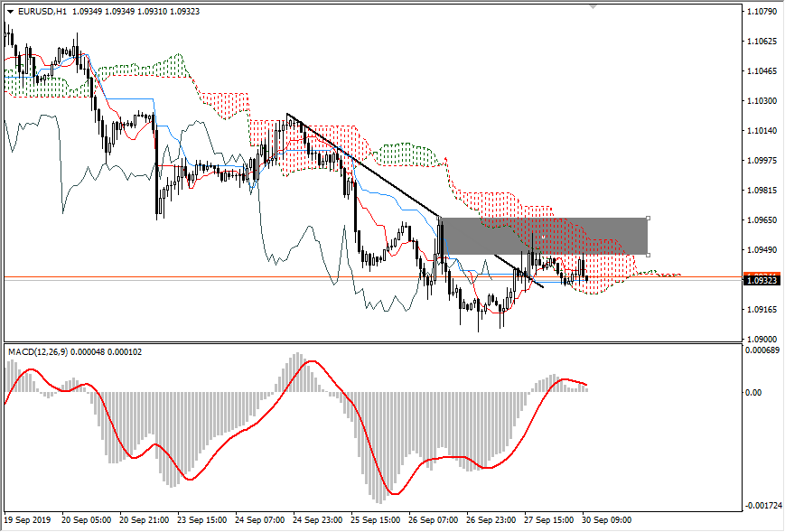Click the 25 Sep 15:00 time axis label

377,520
